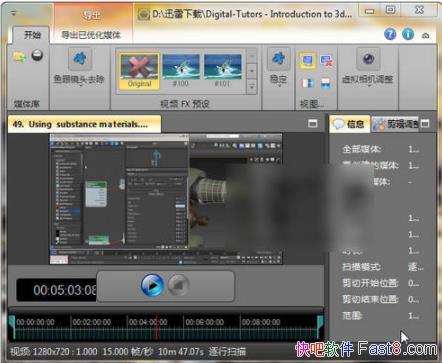Screen dimensions: 442x363
Task: Open the fisheye lens removal tool
Action: pyautogui.click(x=79, y=59)
